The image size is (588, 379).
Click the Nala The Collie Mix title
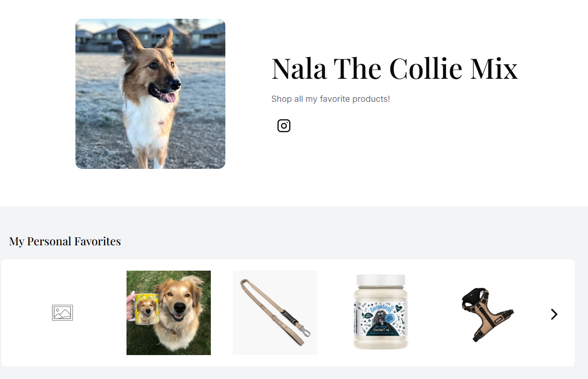pyautogui.click(x=394, y=68)
